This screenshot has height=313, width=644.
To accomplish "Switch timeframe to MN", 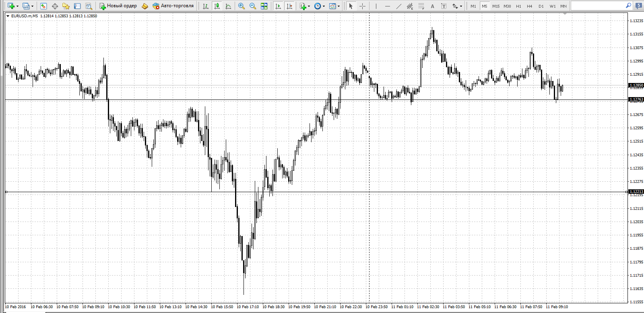I will pyautogui.click(x=563, y=6).
